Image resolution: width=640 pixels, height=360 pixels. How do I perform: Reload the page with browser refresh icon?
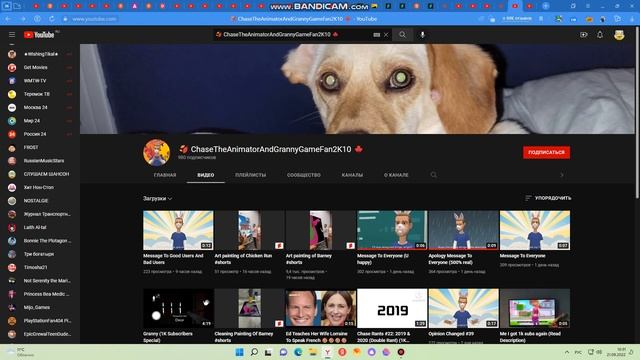(x=51, y=19)
